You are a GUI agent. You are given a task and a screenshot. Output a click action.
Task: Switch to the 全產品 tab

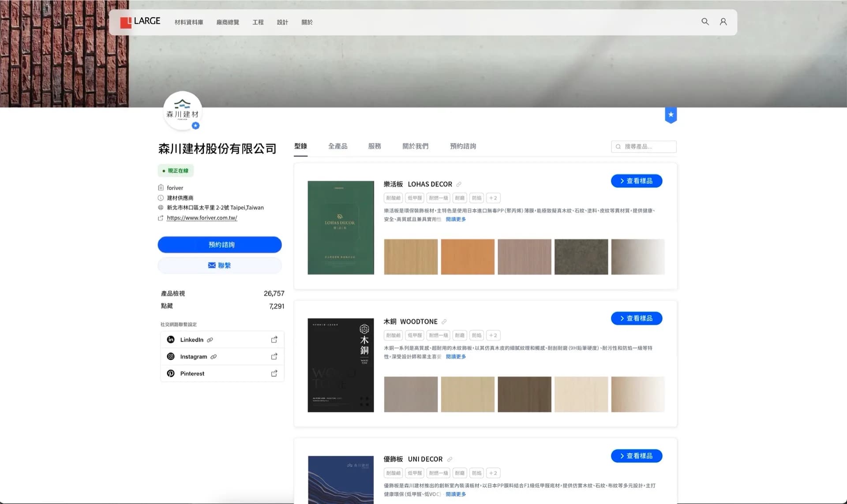pyautogui.click(x=337, y=146)
